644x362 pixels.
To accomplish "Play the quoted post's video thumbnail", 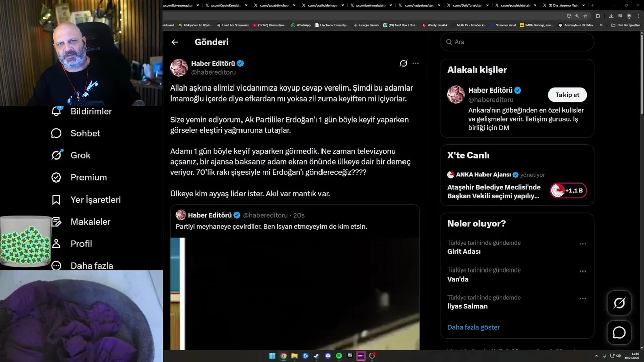I will (294, 294).
